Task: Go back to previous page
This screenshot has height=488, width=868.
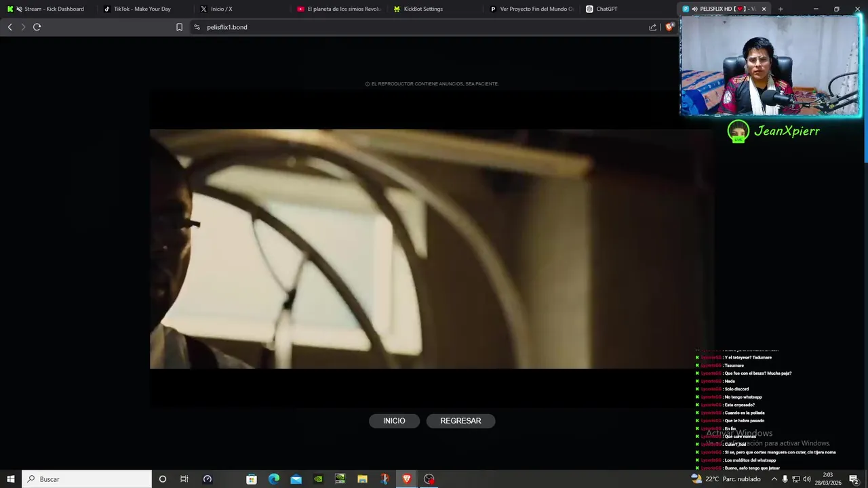Action: tap(9, 27)
